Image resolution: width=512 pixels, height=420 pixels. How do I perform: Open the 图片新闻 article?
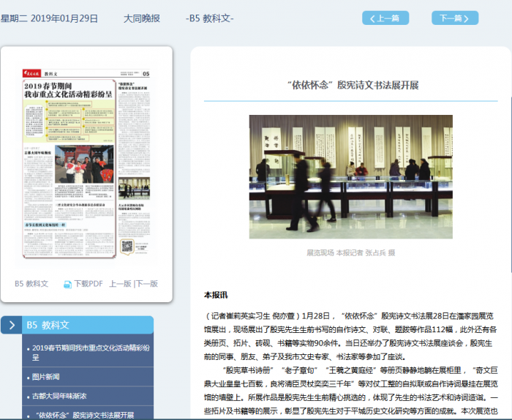pos(45,377)
